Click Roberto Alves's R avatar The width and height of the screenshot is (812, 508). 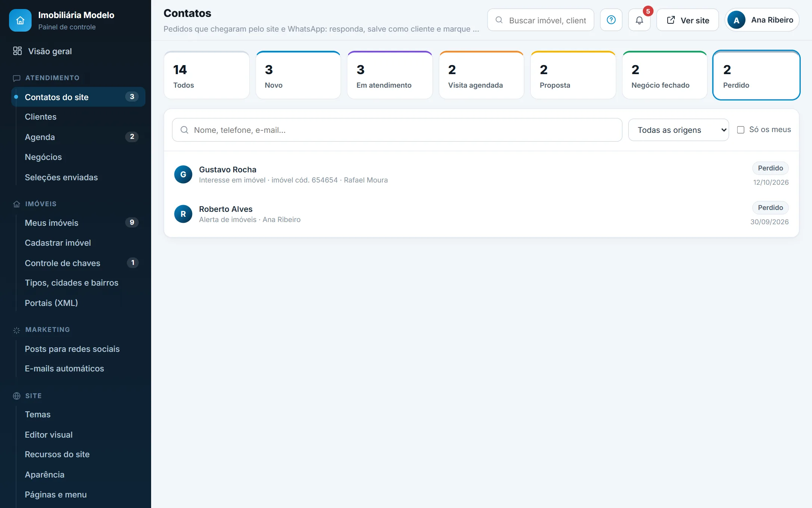click(x=183, y=214)
